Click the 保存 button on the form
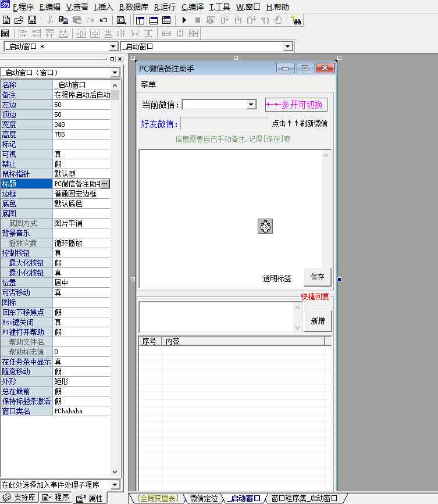 [318, 277]
